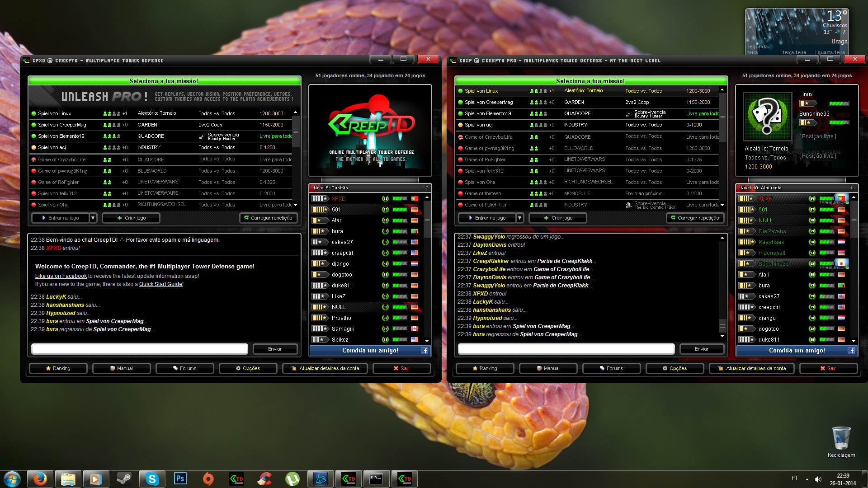Click Japan flag beside Sunshine33 in Pro window

[841, 263]
